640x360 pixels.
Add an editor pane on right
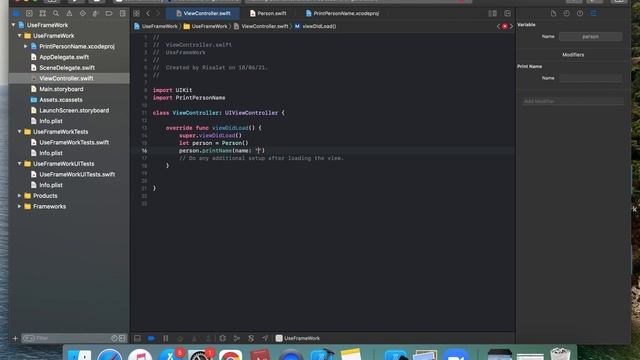pos(507,13)
